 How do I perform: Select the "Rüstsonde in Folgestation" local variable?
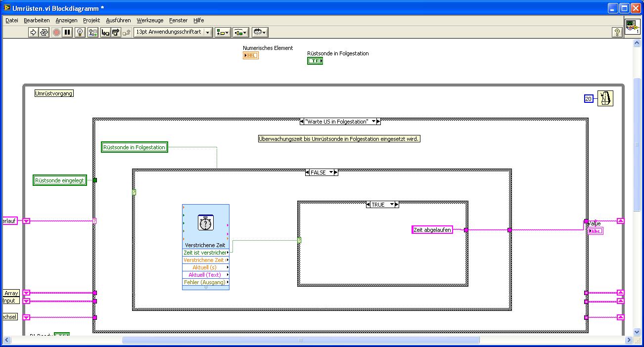coord(135,147)
